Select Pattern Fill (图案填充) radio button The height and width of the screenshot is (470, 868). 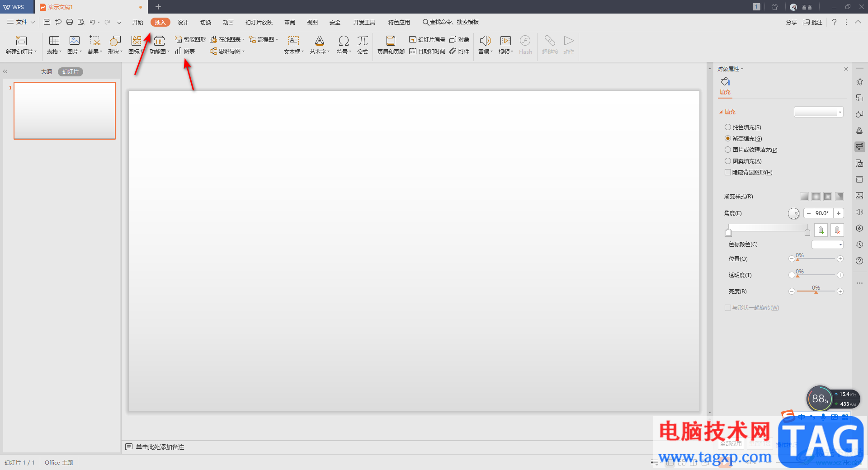click(728, 161)
